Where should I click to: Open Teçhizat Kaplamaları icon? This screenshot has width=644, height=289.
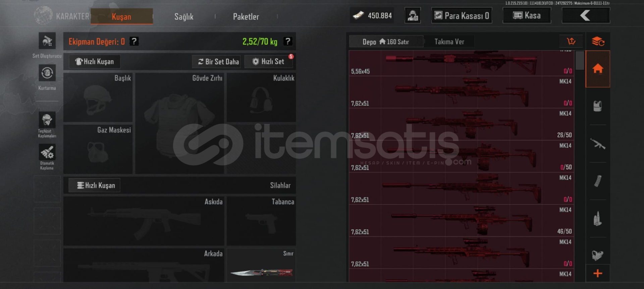[47, 120]
